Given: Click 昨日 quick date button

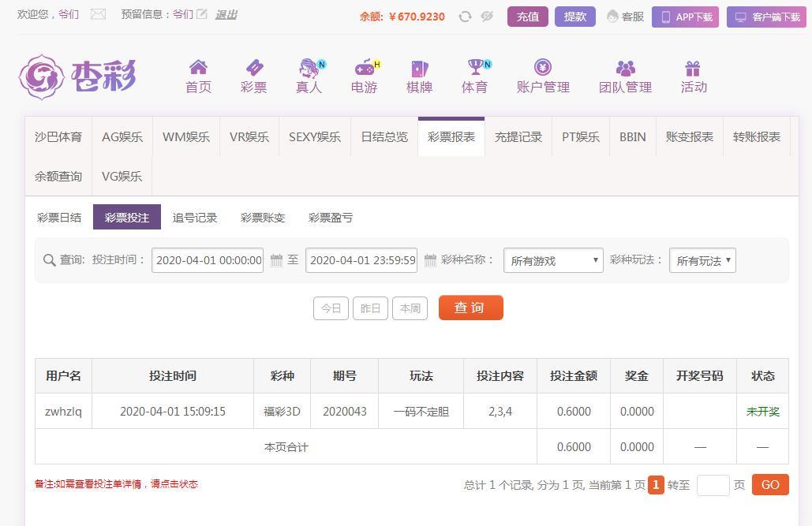Looking at the screenshot, I should tap(370, 308).
